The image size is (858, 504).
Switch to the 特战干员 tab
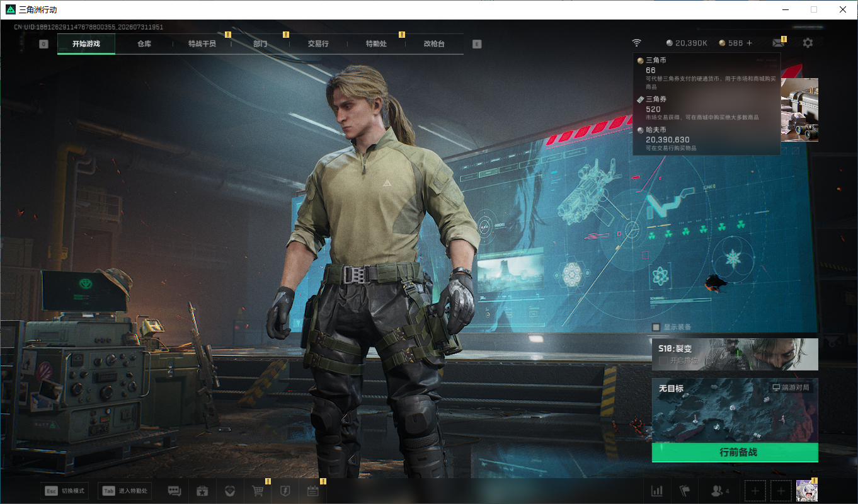coord(202,44)
